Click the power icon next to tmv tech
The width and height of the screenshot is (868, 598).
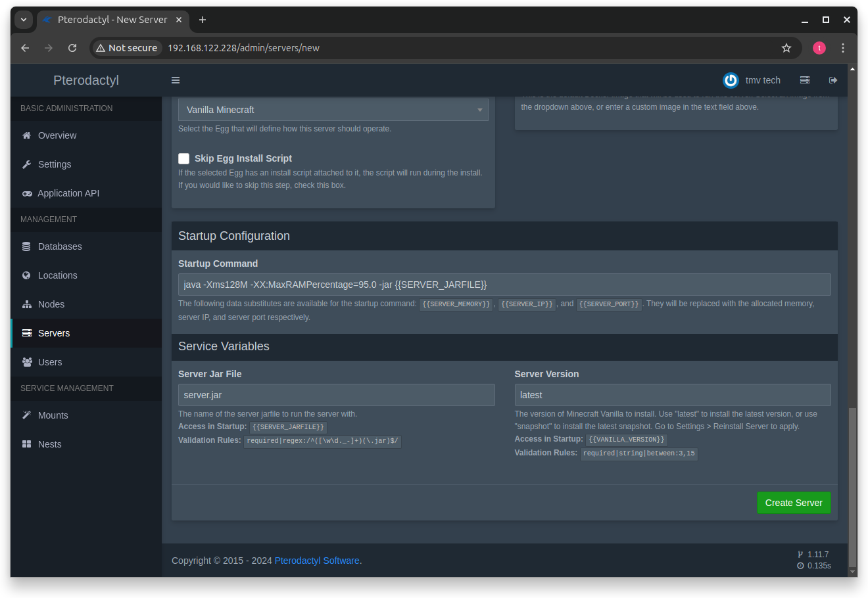(731, 80)
